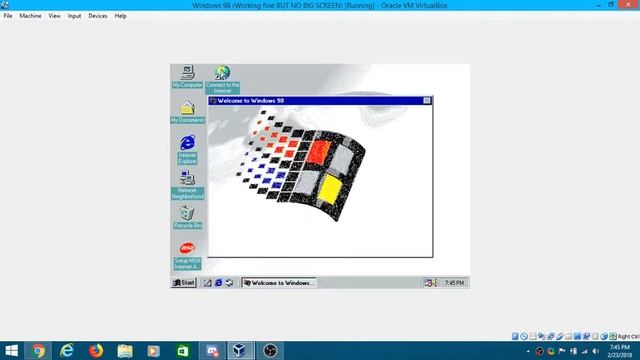Click the yellow volume tray icon in Windows 98
This screenshot has height=360, width=640.
(x=435, y=282)
